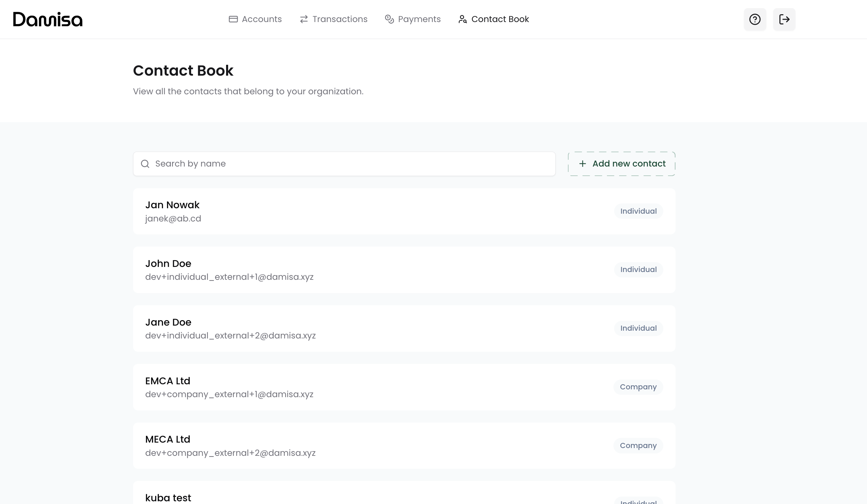Screen dimensions: 867x504
Task: Click the Payments coins icon
Action: [x=389, y=19]
